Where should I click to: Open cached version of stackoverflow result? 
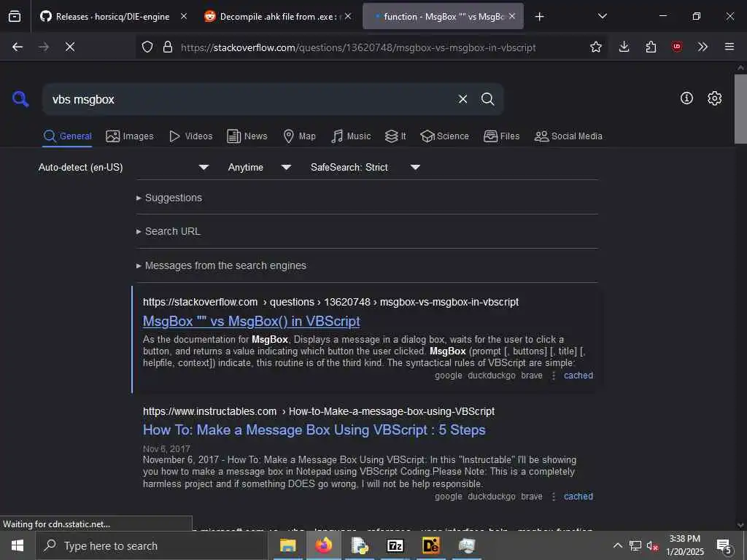click(x=578, y=376)
